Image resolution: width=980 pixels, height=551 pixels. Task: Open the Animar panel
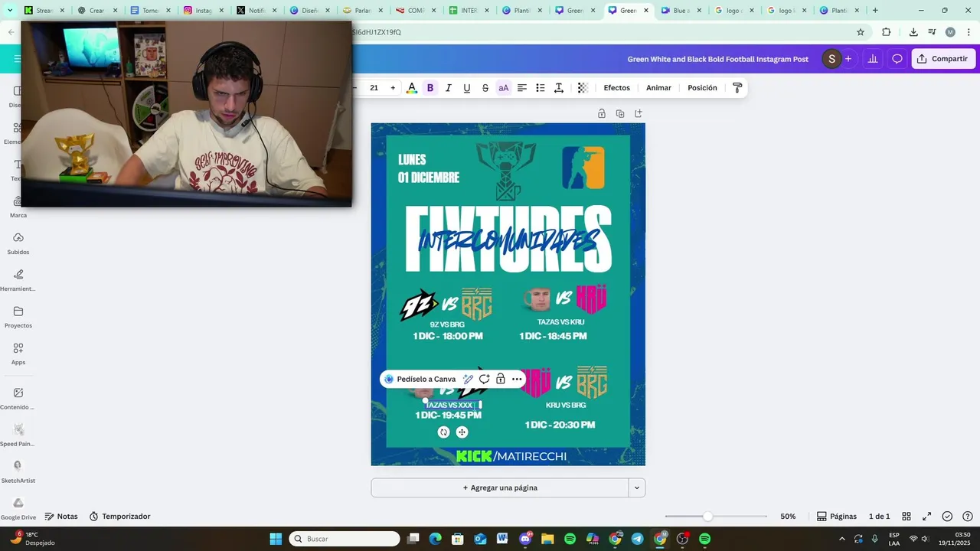coord(658,88)
